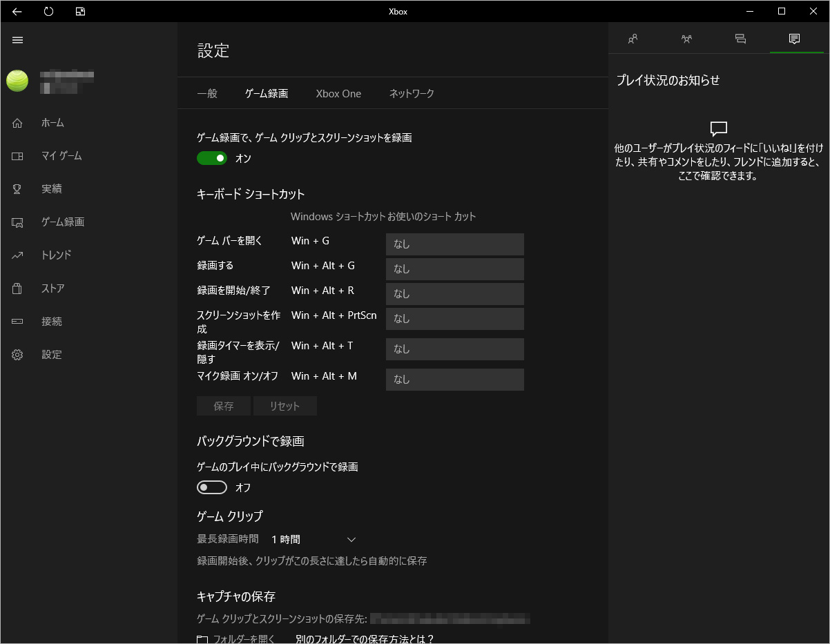Open the hamburger menu
This screenshot has width=830, height=644.
tap(18, 40)
